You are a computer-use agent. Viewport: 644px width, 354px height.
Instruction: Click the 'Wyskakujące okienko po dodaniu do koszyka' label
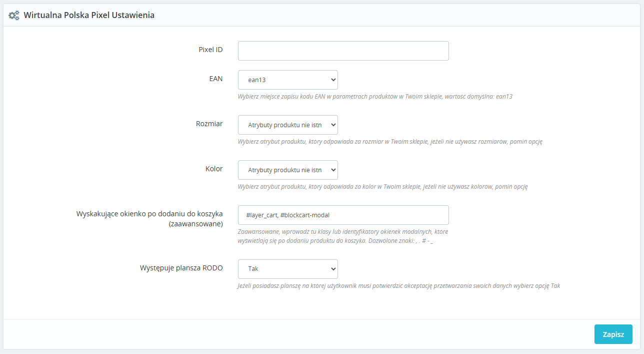click(x=149, y=218)
